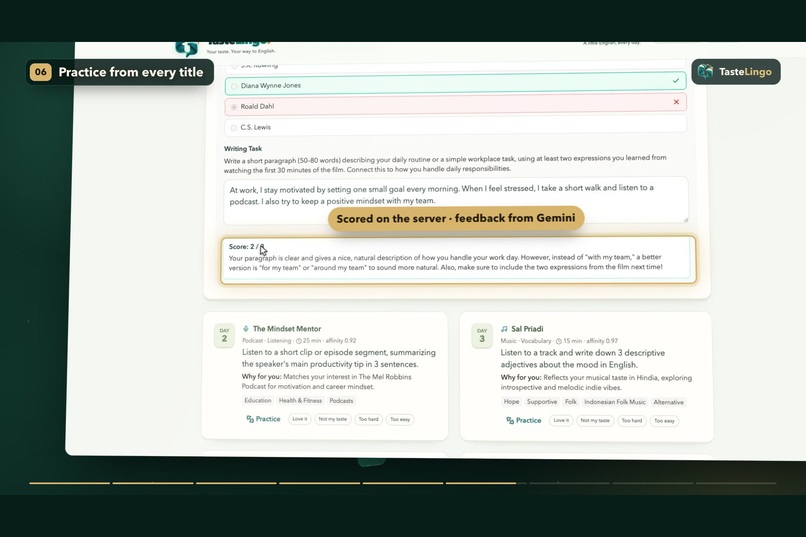
Task: Click the Education tag
Action: pyautogui.click(x=258, y=400)
